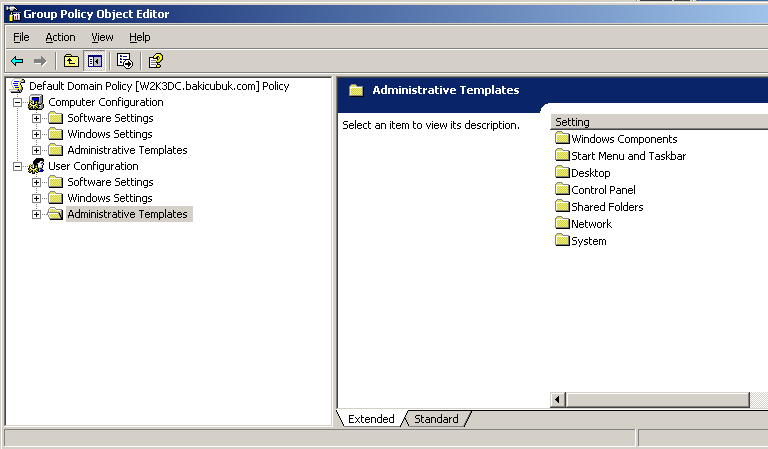
Task: Select the Windows Components text
Action: 624,139
